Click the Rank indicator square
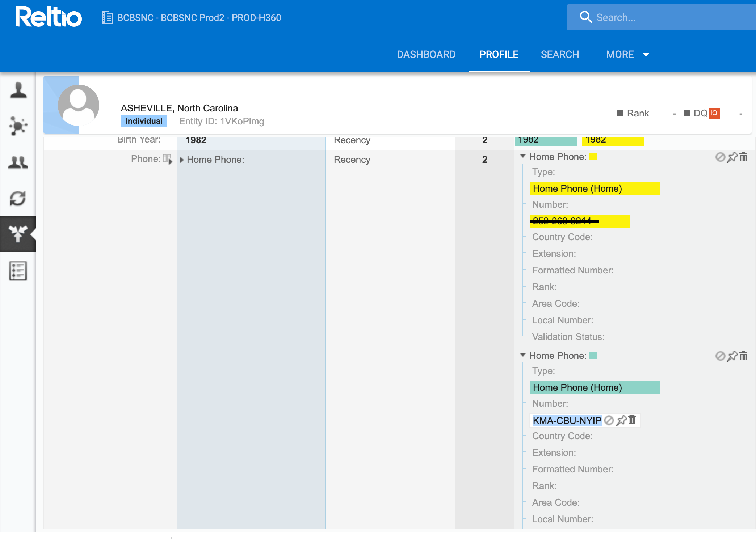756x539 pixels. pyautogui.click(x=620, y=113)
